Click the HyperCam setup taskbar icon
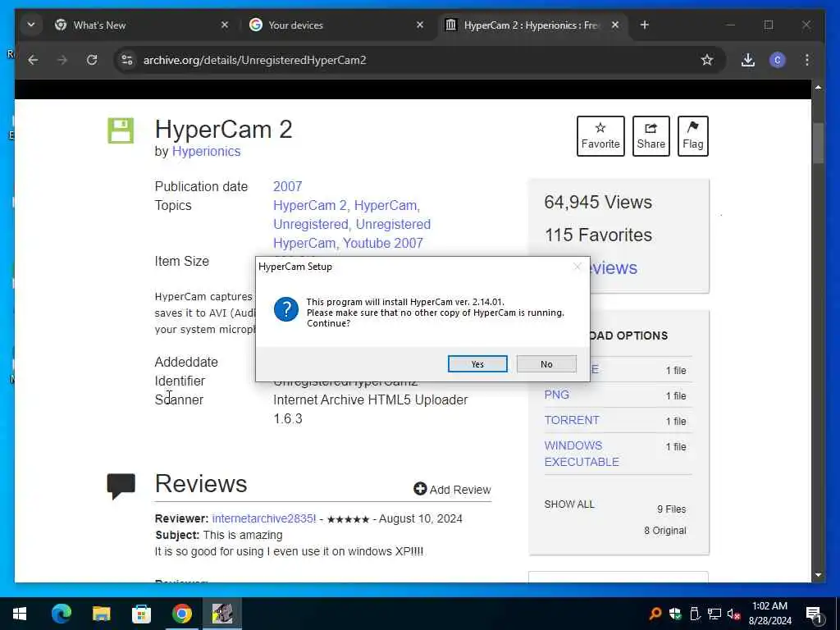The image size is (840, 630). (x=221, y=614)
